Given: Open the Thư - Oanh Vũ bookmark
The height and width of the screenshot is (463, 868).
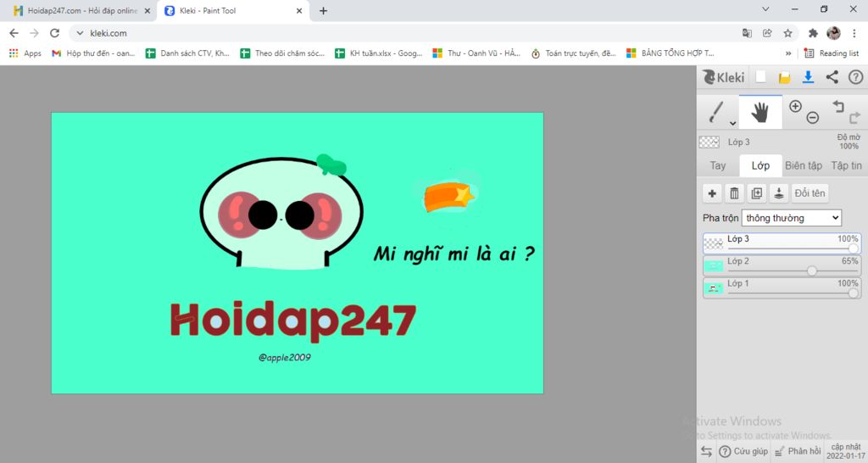Looking at the screenshot, I should point(476,53).
